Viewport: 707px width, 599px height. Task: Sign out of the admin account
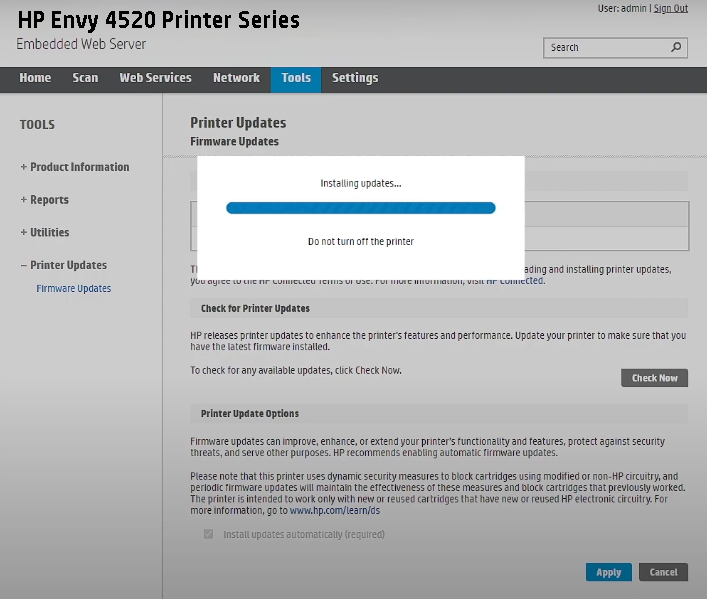[670, 8]
